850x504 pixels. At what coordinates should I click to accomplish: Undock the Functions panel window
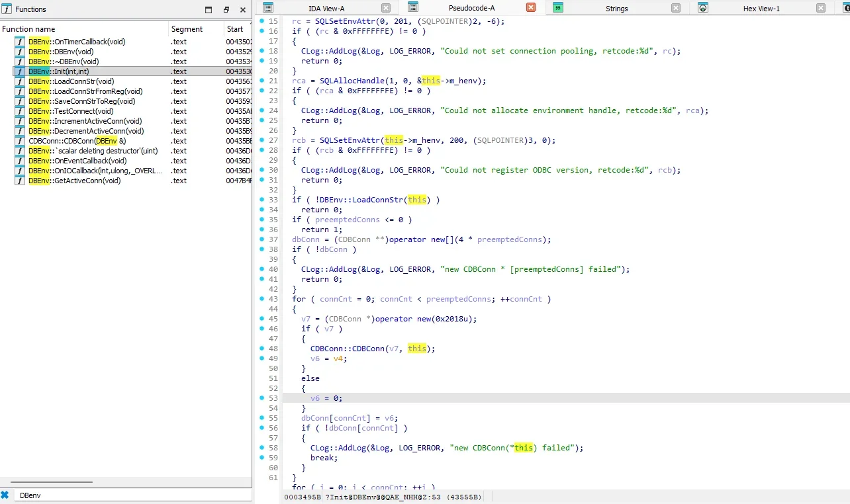(x=226, y=10)
